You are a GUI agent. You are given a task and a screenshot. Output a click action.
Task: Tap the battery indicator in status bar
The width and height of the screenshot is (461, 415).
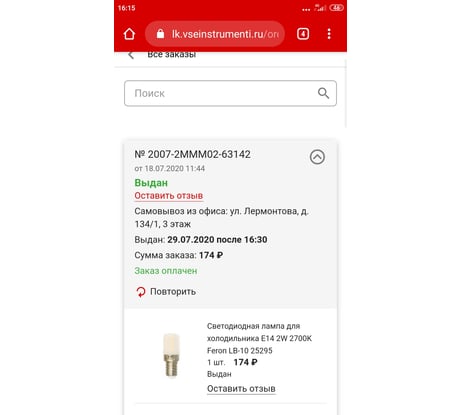tap(336, 7)
